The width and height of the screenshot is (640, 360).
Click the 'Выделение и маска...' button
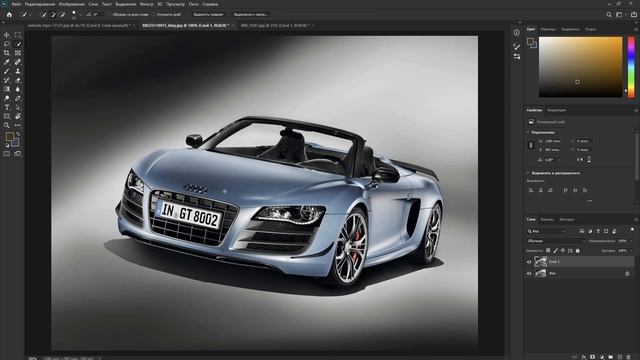[250, 15]
